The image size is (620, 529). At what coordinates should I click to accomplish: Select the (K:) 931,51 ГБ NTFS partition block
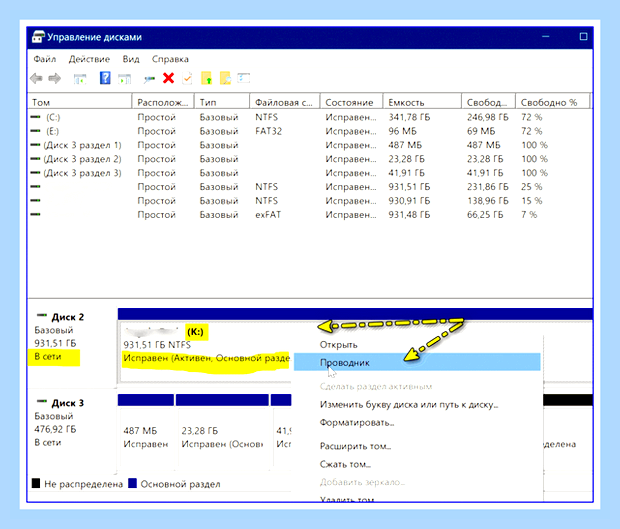pos(206,351)
